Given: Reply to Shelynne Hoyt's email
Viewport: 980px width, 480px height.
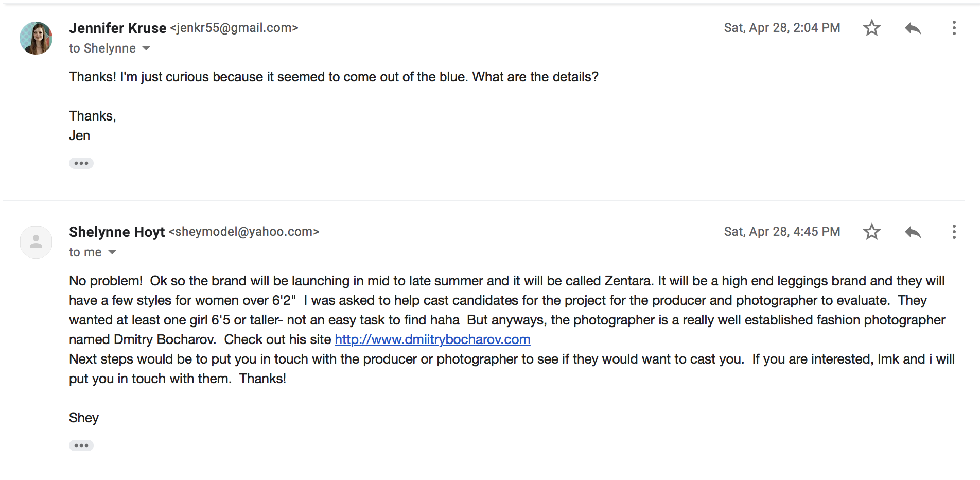Looking at the screenshot, I should coord(913,232).
